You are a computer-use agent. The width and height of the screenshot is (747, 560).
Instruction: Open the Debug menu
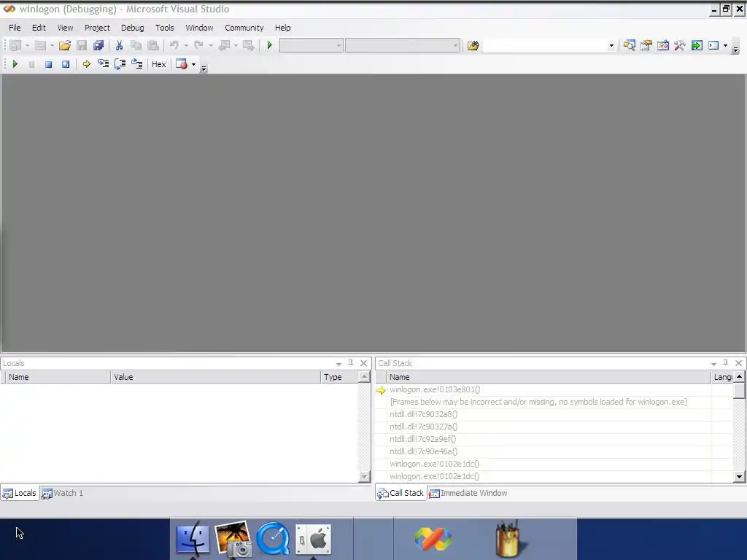pyautogui.click(x=133, y=28)
